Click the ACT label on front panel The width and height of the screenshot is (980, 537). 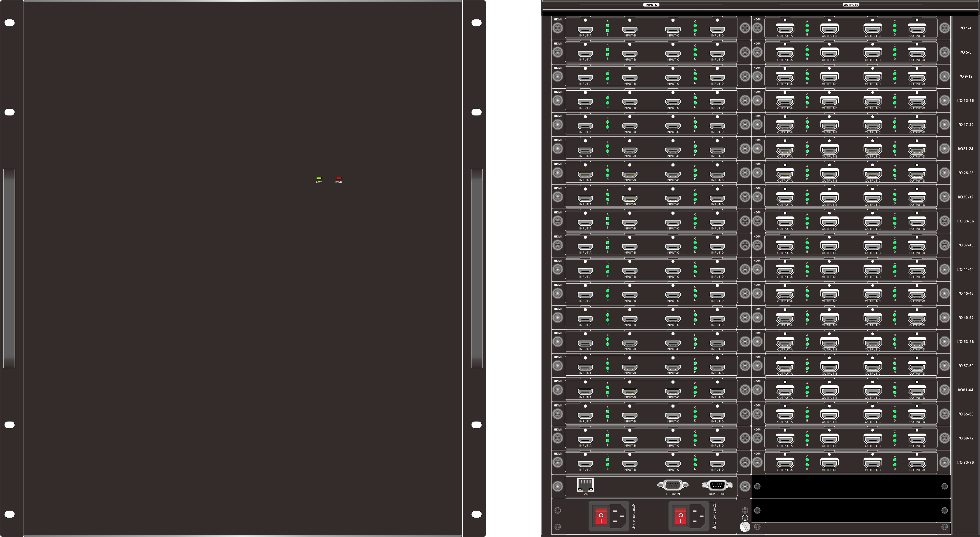tap(319, 182)
